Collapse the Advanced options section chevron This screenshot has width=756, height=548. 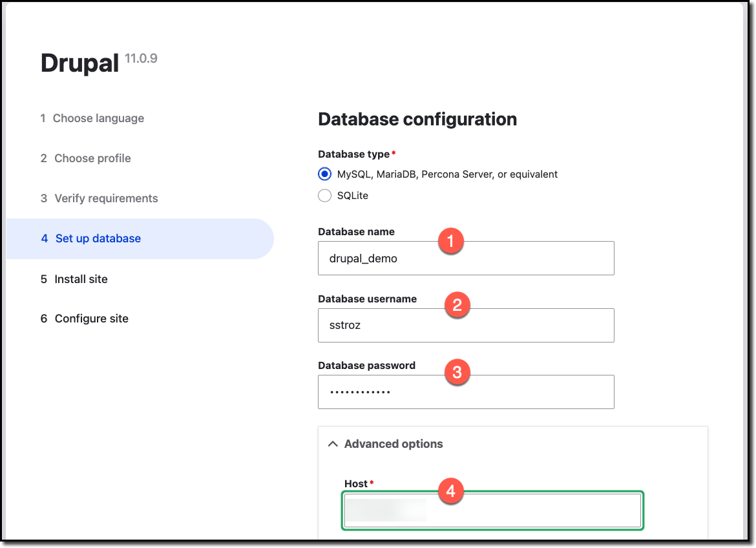coord(333,444)
